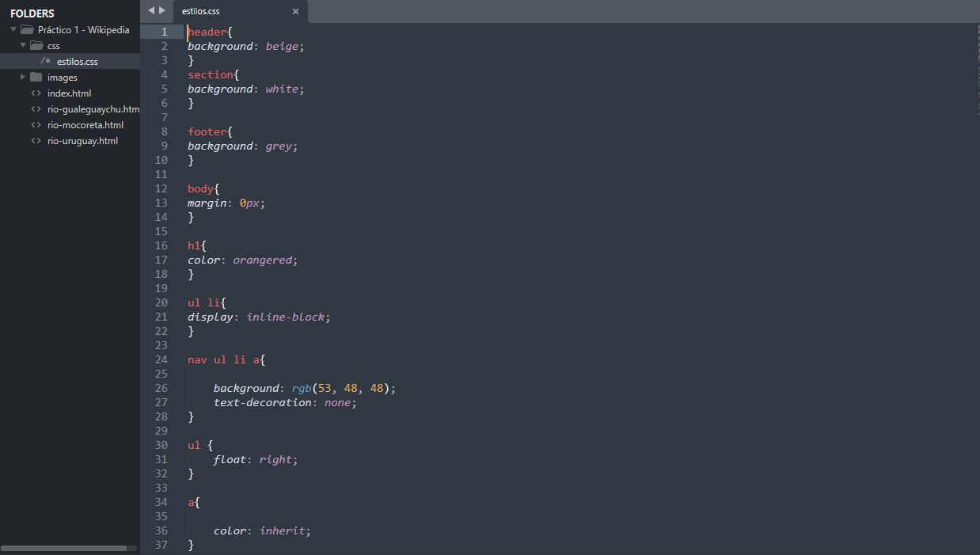Click the Práctico 1 - Wikipedia folder icon
980x555 pixels.
click(27, 30)
